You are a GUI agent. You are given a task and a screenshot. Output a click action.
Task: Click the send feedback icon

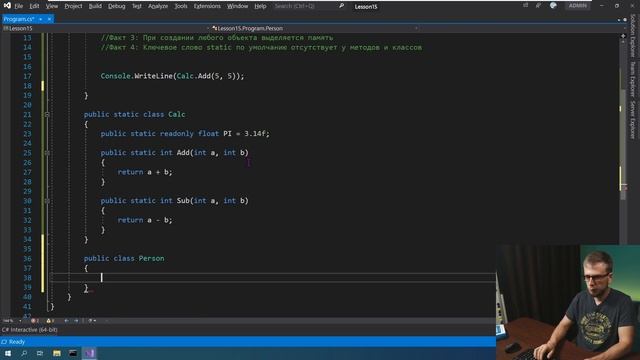(x=538, y=6)
